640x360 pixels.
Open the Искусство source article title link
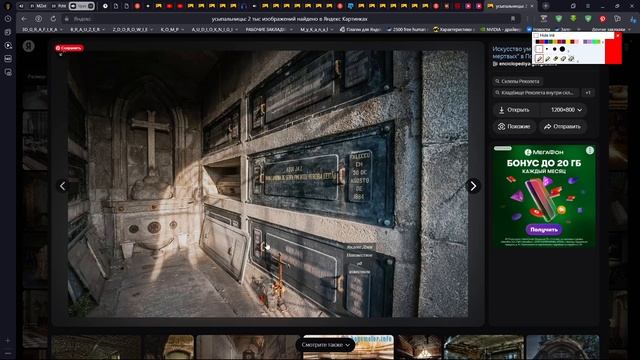click(512, 53)
